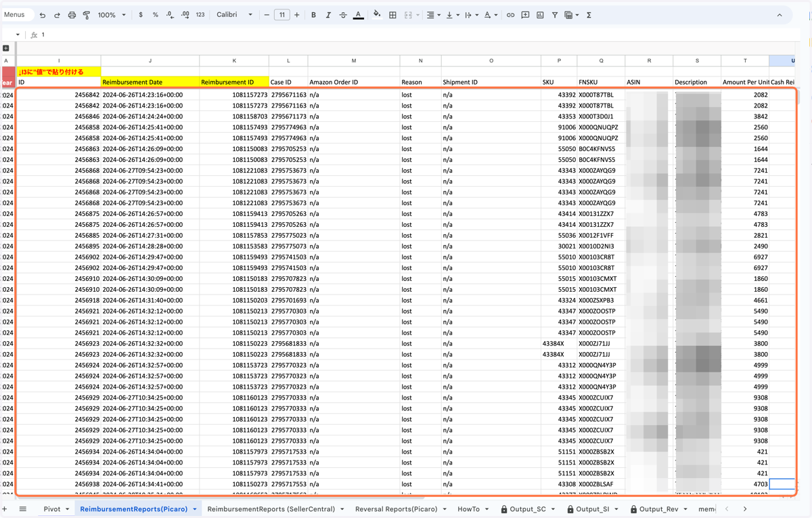Open the fill color bucket picker

(x=377, y=15)
